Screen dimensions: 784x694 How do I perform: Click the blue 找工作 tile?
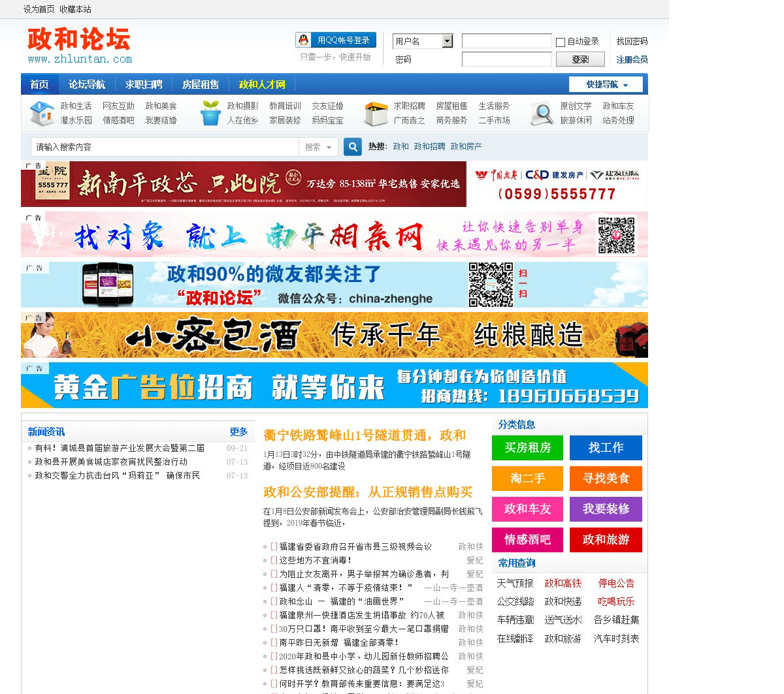pos(606,448)
